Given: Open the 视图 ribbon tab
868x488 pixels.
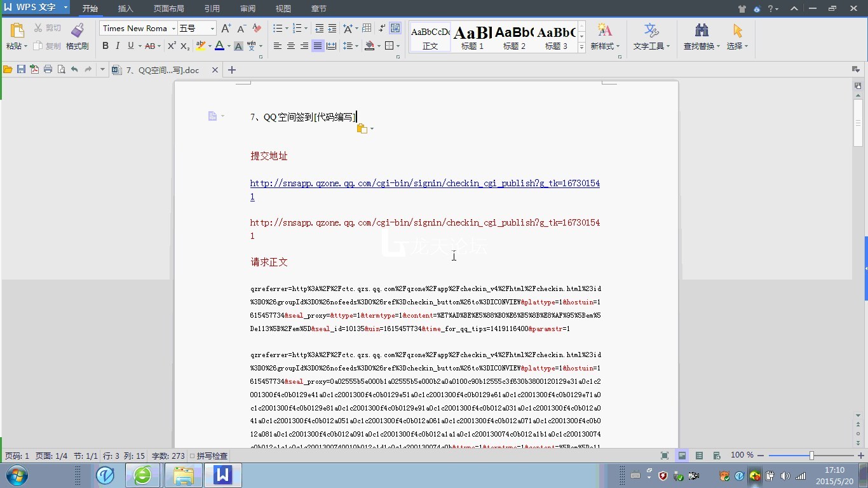Looking at the screenshot, I should (x=283, y=8).
